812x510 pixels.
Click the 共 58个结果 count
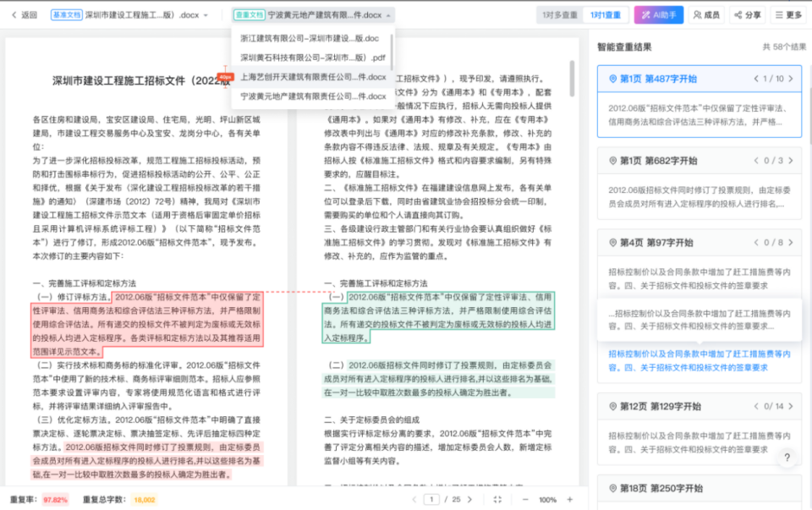coord(784,47)
